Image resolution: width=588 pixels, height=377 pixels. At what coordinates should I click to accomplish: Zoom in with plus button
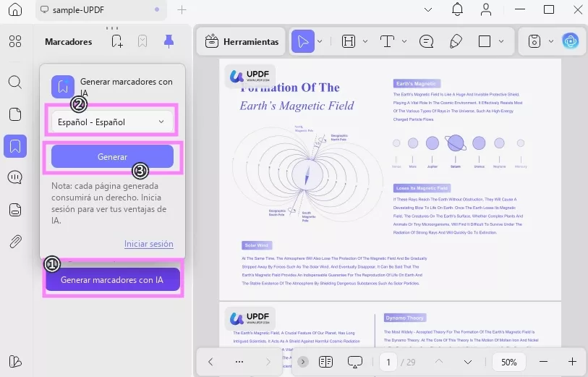[572, 362]
